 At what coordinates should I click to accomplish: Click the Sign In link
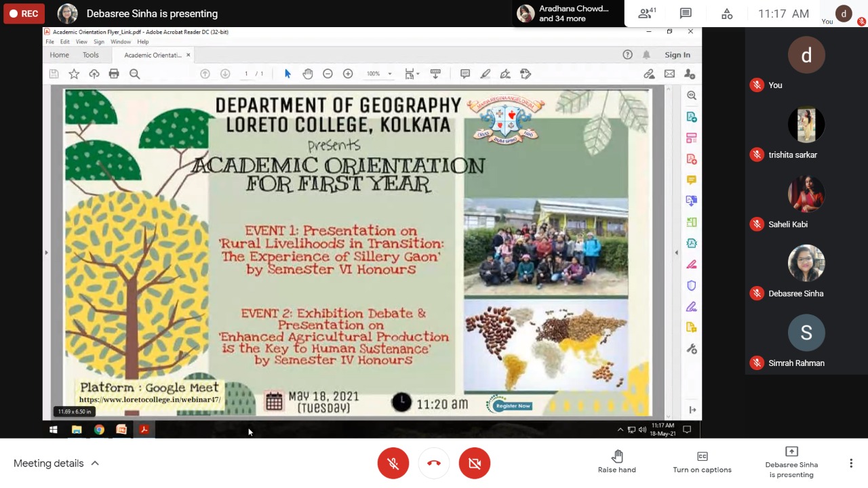(x=677, y=55)
